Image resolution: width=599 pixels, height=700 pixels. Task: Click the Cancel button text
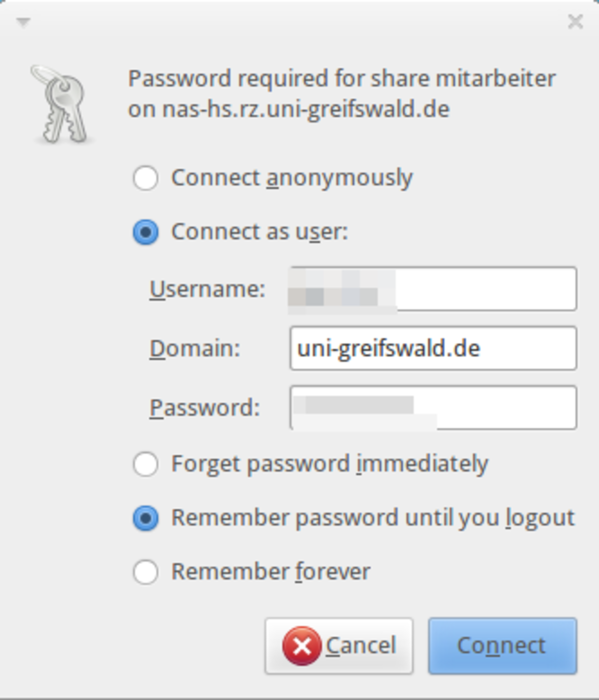(x=361, y=646)
